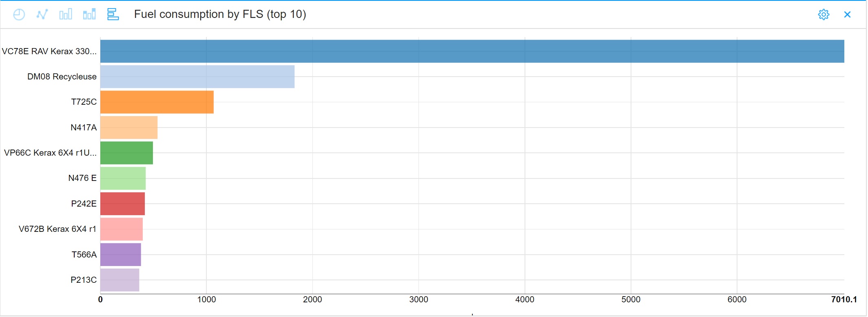868x317 pixels.
Task: Click the 'DM08 Recycleuse' axis label
Action: 62,77
